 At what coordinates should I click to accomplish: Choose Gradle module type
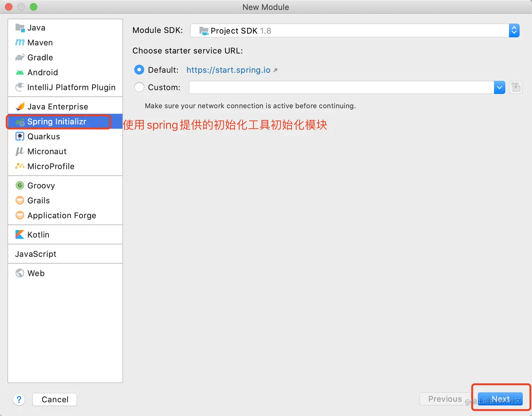click(x=65, y=57)
